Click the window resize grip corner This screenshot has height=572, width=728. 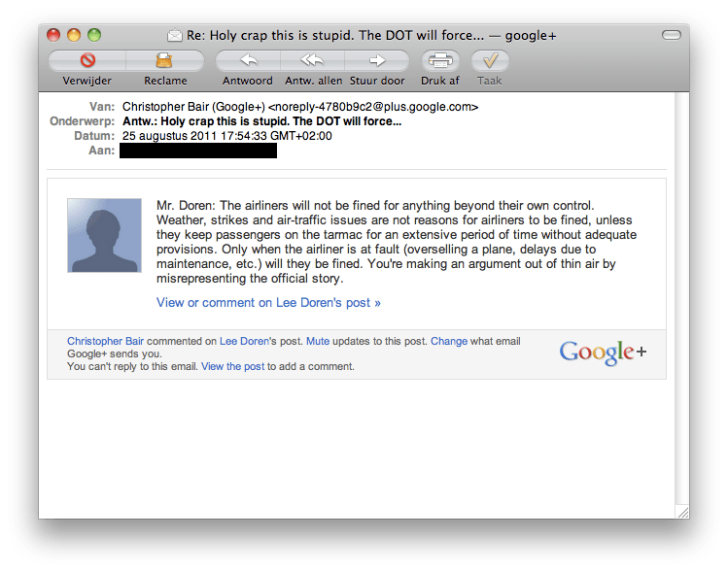tap(682, 512)
